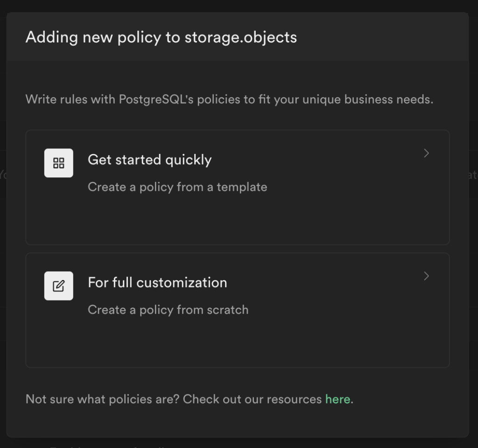Select the "Get started quickly" title
Viewport: 478px width, 448px height.
(149, 160)
